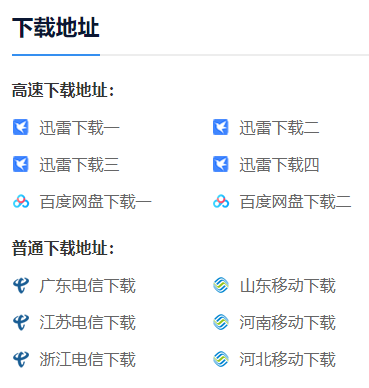Image resolution: width=369 pixels, height=388 pixels.
Task: Click the China Mobile icon beside 河北移动下载
Action: tap(221, 359)
